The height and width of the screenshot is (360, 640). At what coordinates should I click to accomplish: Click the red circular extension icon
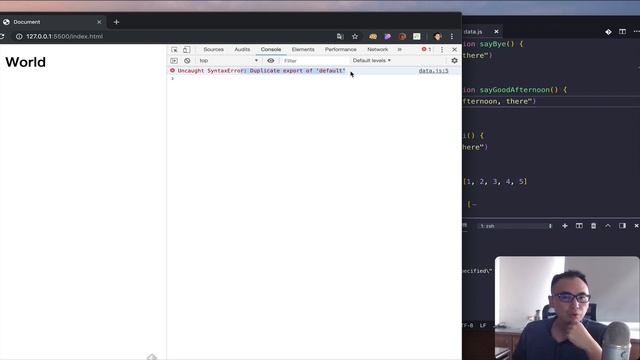[402, 36]
